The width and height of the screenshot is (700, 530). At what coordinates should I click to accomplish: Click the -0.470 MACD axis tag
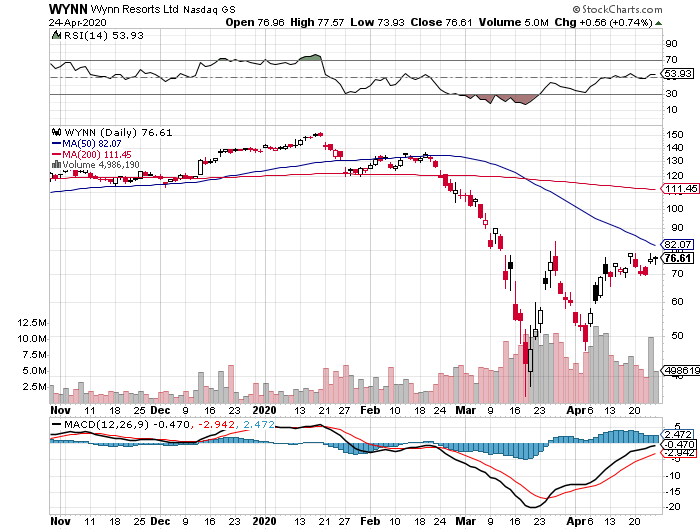pos(679,444)
